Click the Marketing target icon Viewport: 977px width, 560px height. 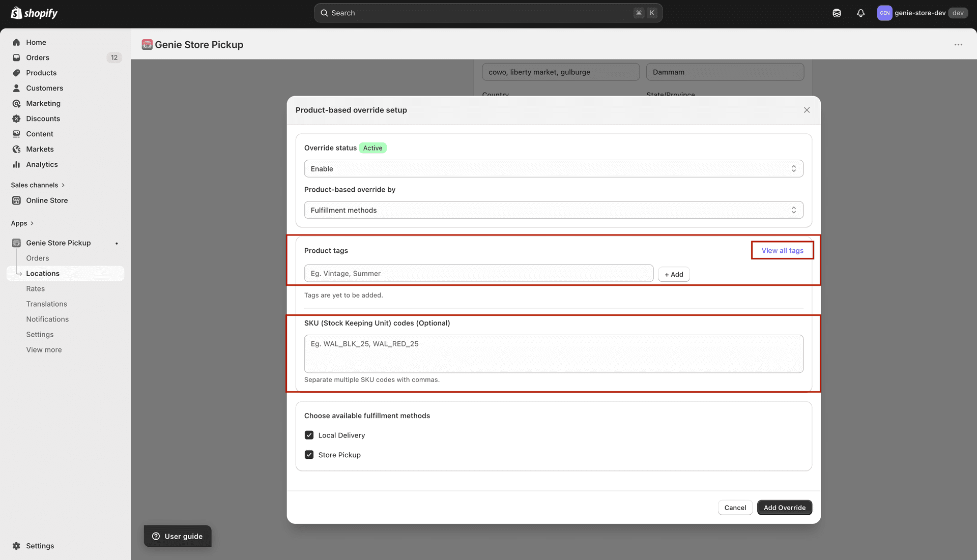[16, 103]
